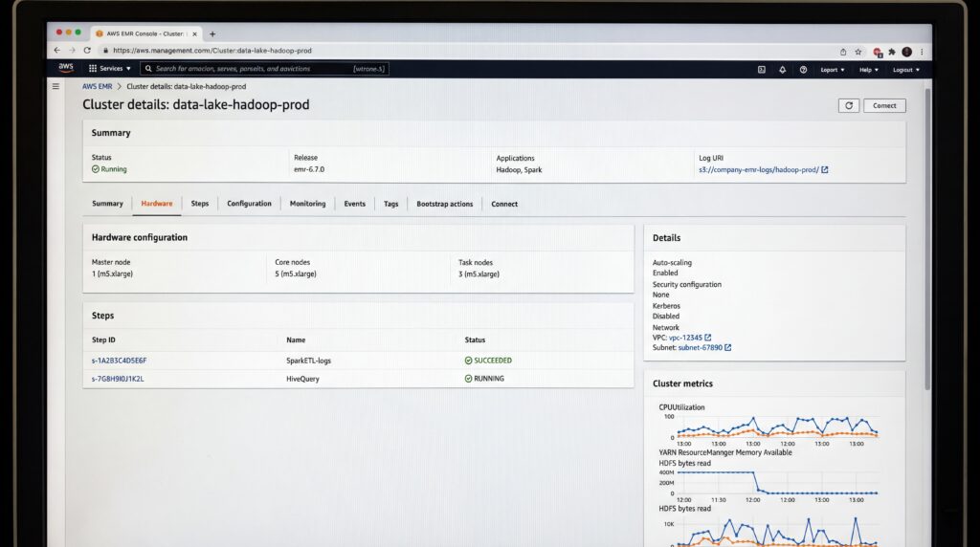980x547 pixels.
Task: Open the browser extensions puzzle icon
Action: pyautogui.click(x=892, y=52)
